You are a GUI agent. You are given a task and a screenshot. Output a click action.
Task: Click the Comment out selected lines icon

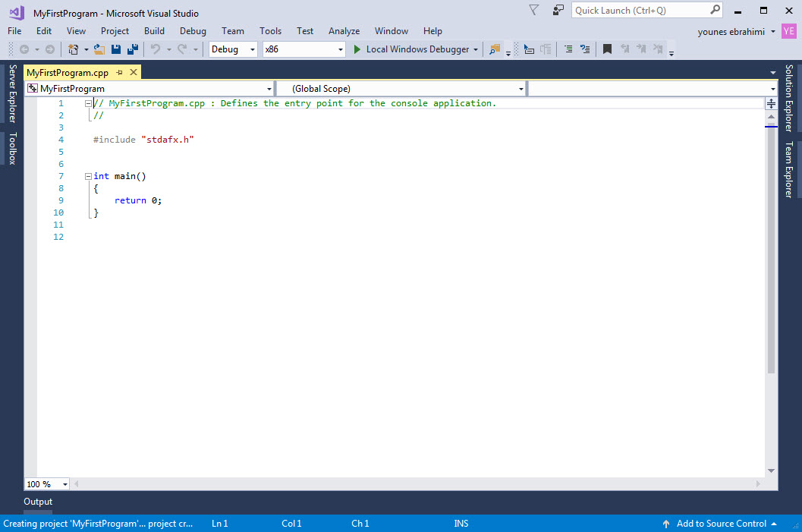tap(568, 49)
